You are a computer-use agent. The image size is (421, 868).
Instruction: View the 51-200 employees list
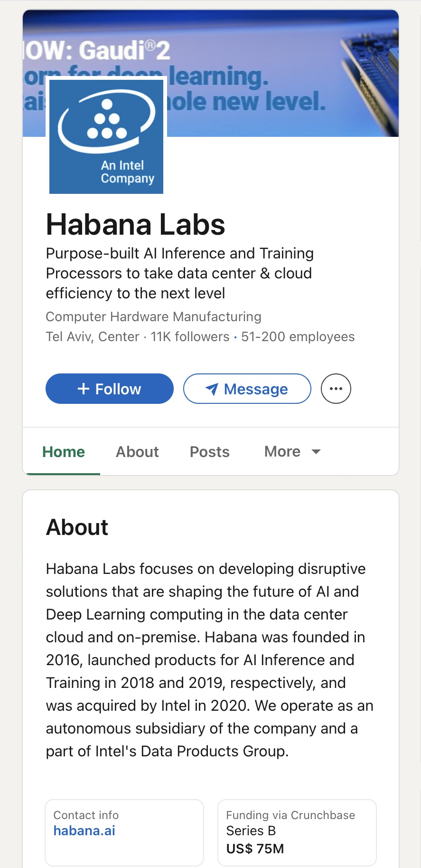click(x=298, y=336)
